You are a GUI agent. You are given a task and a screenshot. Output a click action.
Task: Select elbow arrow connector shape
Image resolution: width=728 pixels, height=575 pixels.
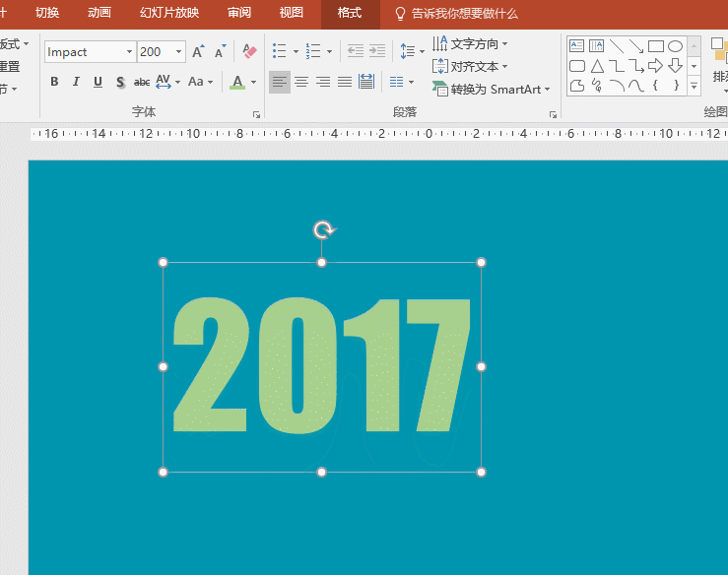click(x=636, y=66)
